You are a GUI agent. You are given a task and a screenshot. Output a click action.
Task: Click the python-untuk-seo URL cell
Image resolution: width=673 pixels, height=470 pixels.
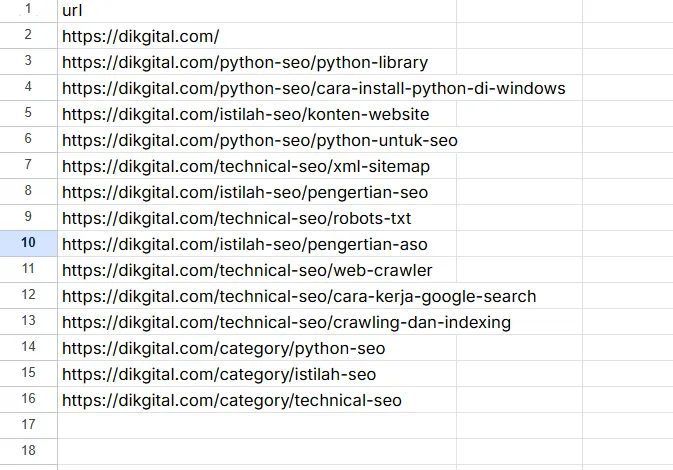tap(259, 140)
